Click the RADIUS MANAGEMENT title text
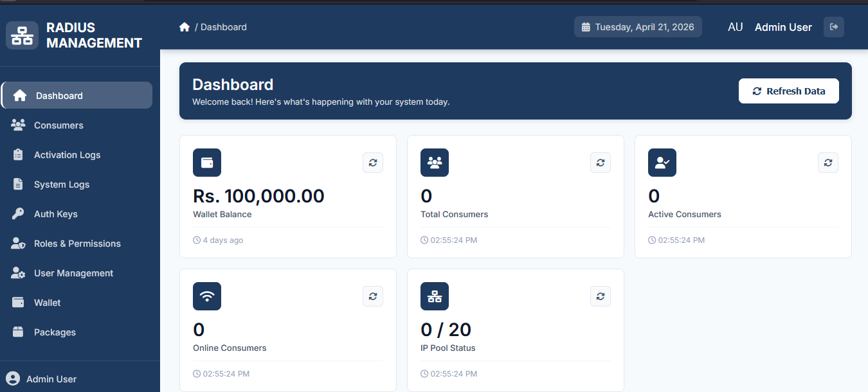868x392 pixels. [94, 35]
